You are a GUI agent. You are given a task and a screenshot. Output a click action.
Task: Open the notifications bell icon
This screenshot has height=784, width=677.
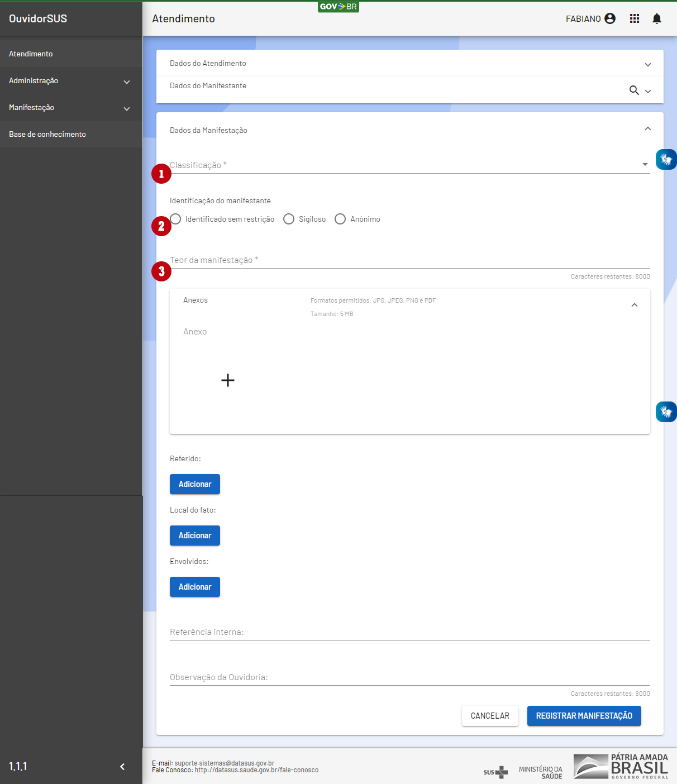657,19
